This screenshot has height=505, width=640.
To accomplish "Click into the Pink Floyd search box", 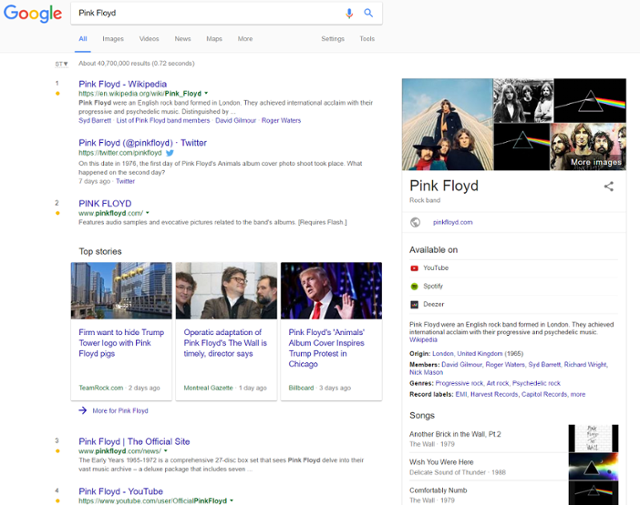I will click(x=200, y=13).
